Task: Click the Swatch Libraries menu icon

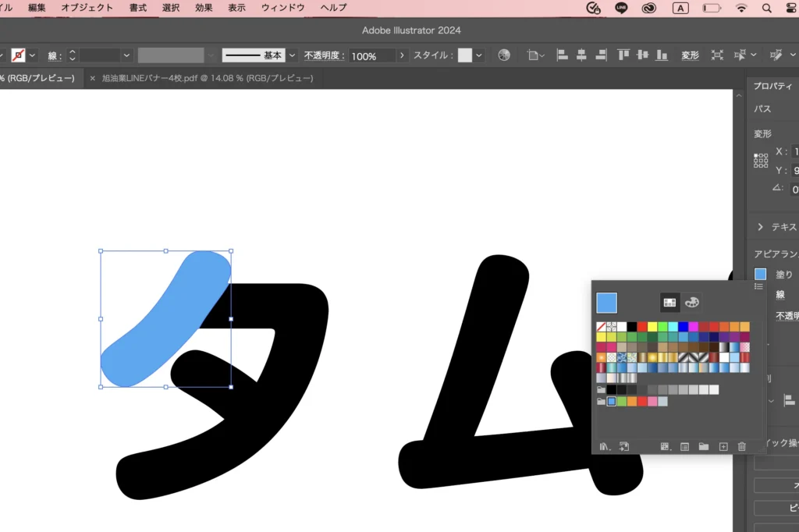Action: point(604,446)
